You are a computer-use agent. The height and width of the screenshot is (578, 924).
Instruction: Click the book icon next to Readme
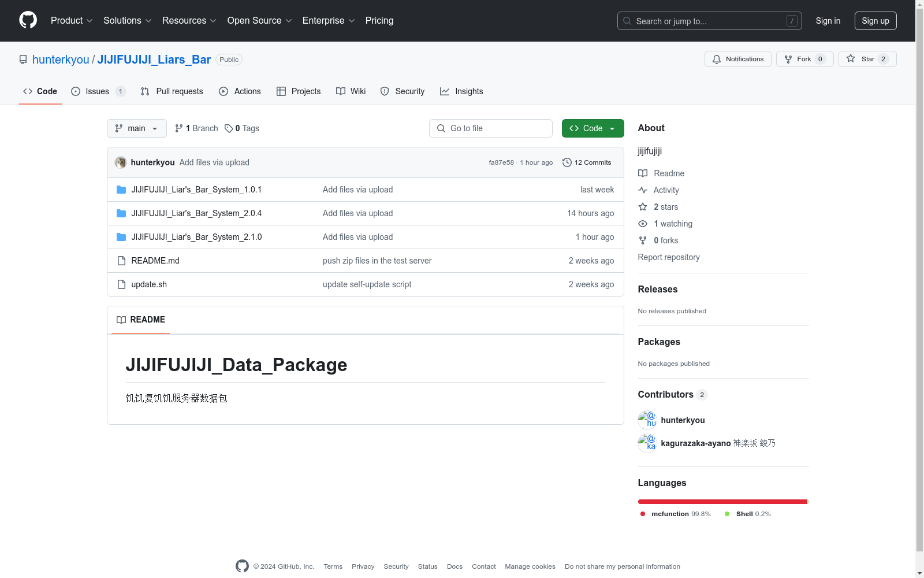click(x=643, y=173)
